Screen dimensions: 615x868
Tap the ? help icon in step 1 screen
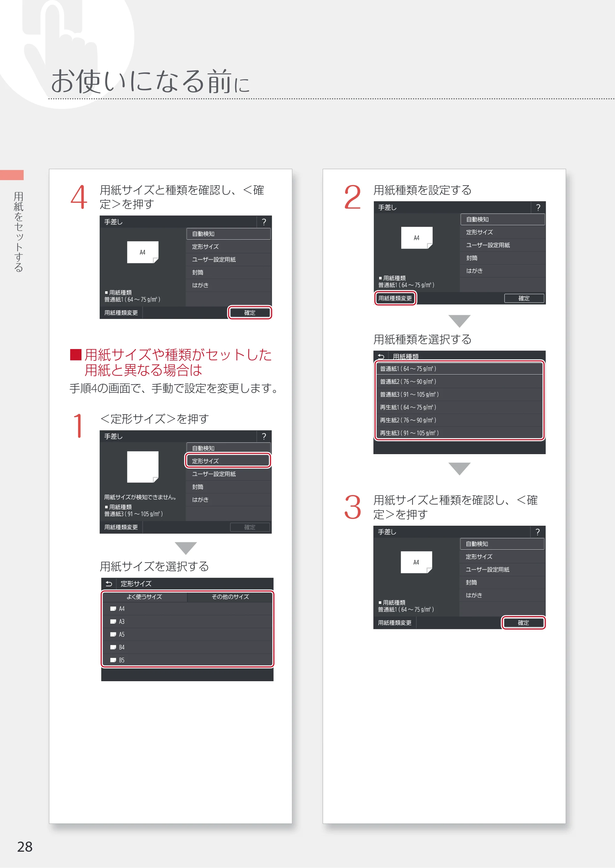tap(264, 436)
